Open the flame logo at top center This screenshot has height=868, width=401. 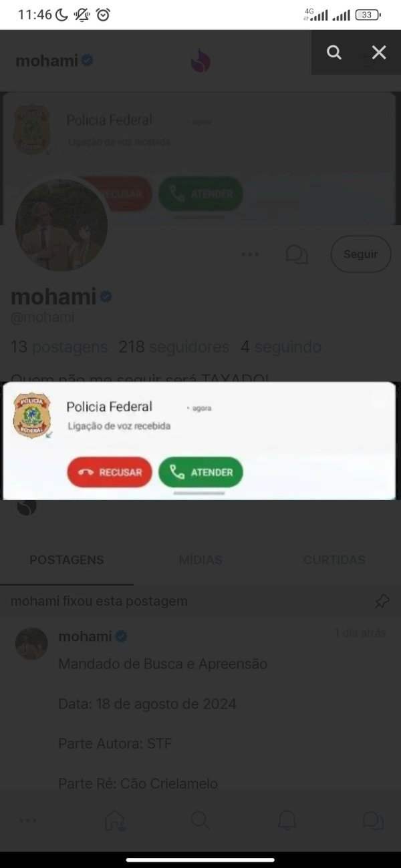(x=200, y=61)
